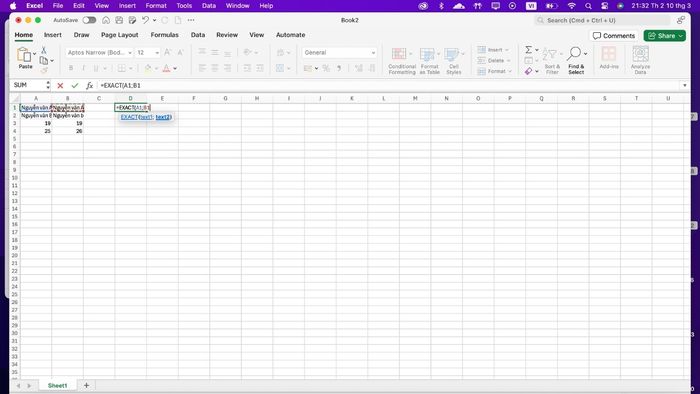Click the Find & Select magnifier icon
This screenshot has height=394, width=700.
574,54
